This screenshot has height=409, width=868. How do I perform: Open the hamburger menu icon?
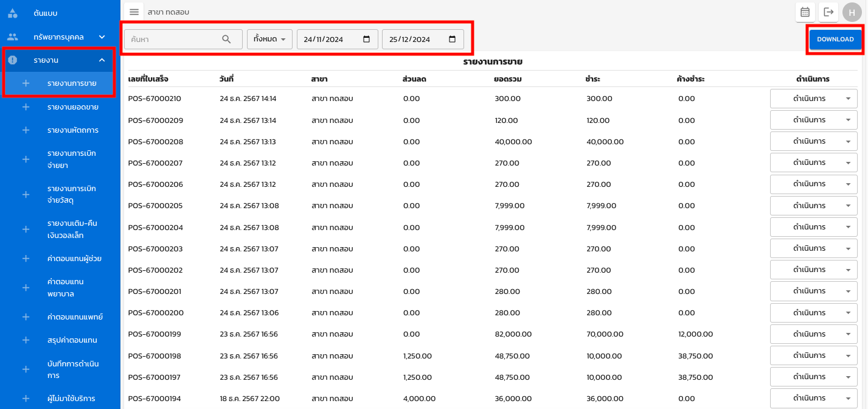[x=134, y=12]
